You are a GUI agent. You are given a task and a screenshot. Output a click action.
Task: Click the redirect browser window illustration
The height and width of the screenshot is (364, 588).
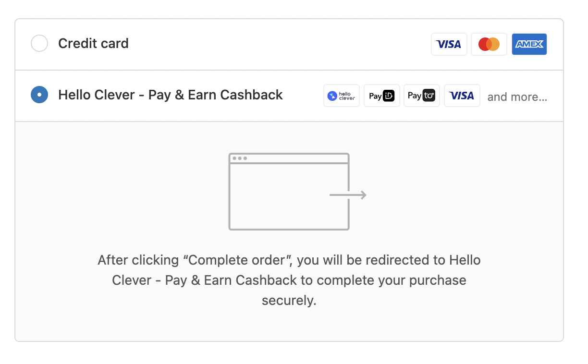tap(288, 197)
